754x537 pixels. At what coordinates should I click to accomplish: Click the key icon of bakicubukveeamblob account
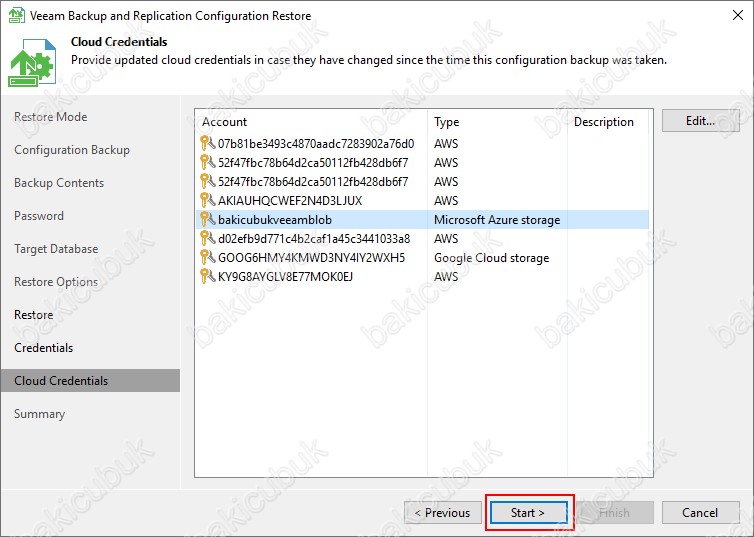[207, 219]
